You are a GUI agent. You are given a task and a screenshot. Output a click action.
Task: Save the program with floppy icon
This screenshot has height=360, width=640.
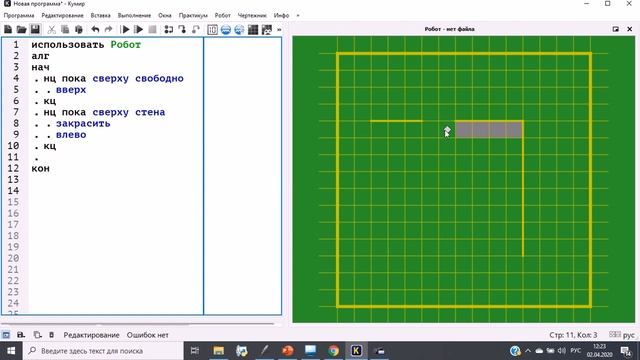[x=35, y=29]
